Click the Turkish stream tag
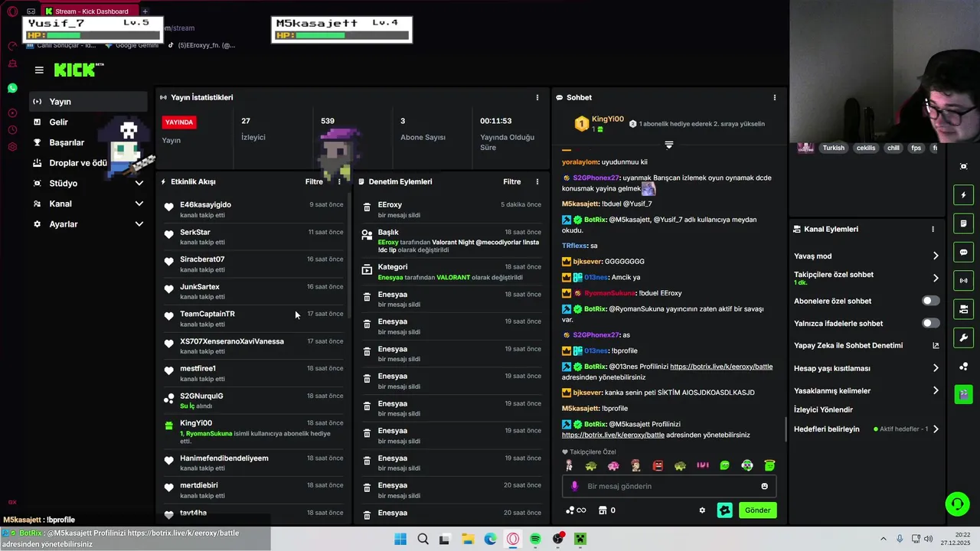Viewport: 980px width, 551px height. pos(833,148)
